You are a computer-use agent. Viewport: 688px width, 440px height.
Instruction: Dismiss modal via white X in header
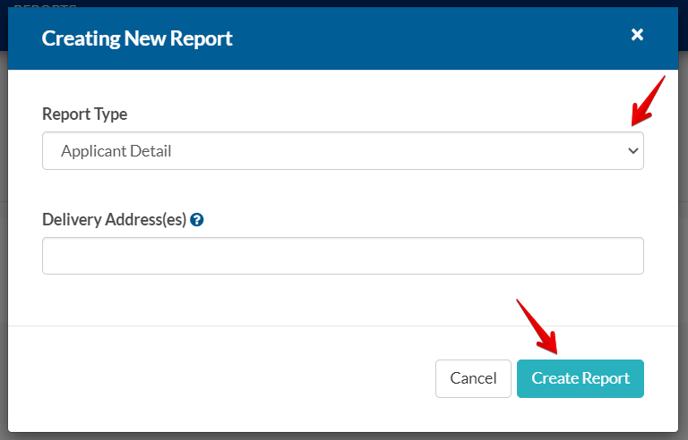(x=637, y=35)
